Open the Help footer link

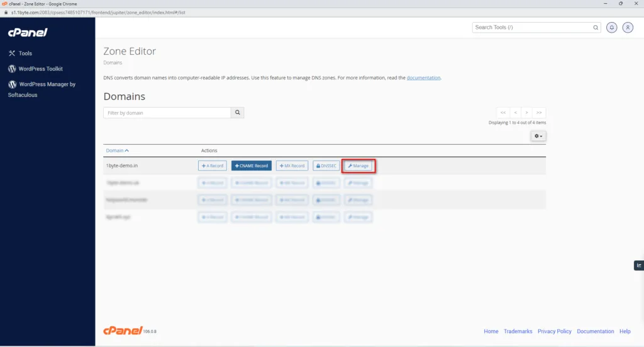point(625,331)
